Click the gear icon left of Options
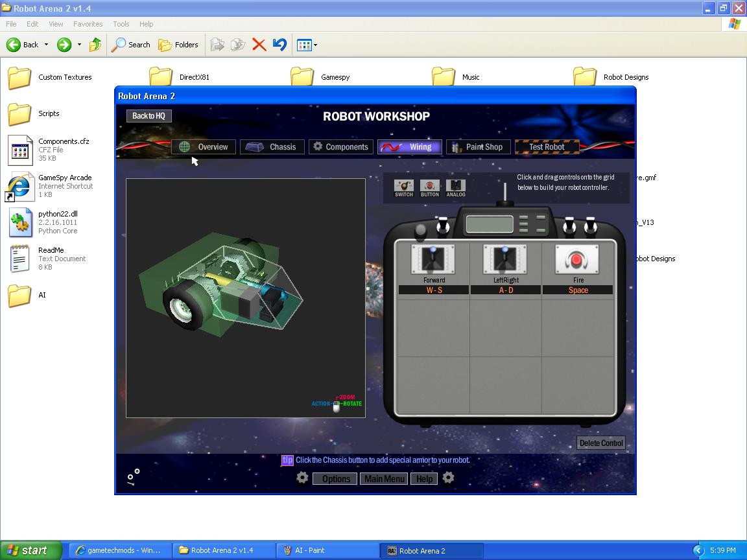The image size is (747, 560). tap(303, 477)
